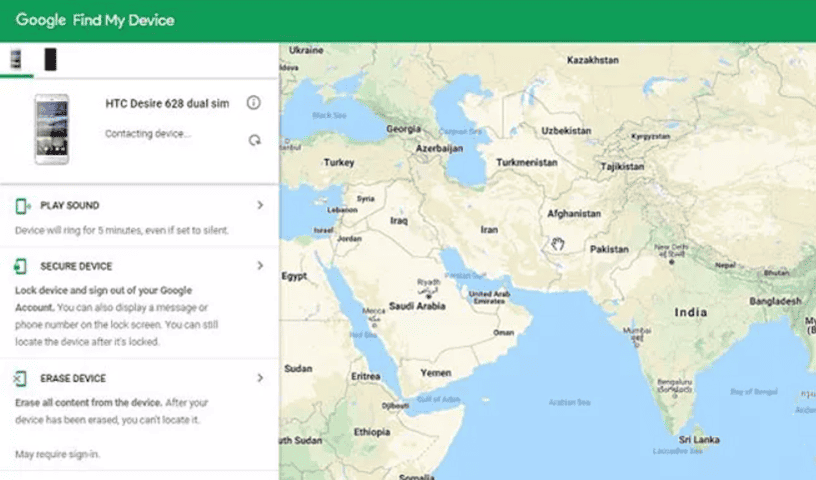The width and height of the screenshot is (816, 480).
Task: Click Mumbai city label on map
Action: pos(637,331)
